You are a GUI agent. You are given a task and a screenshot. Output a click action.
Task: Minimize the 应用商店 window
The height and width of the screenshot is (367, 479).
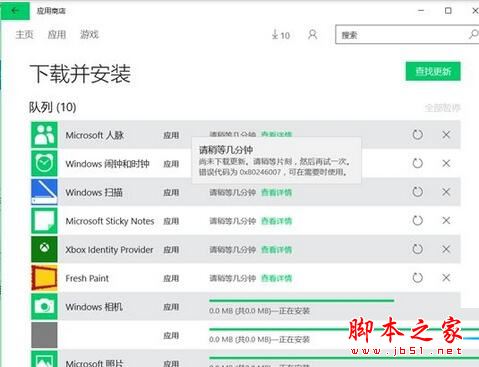click(x=421, y=11)
